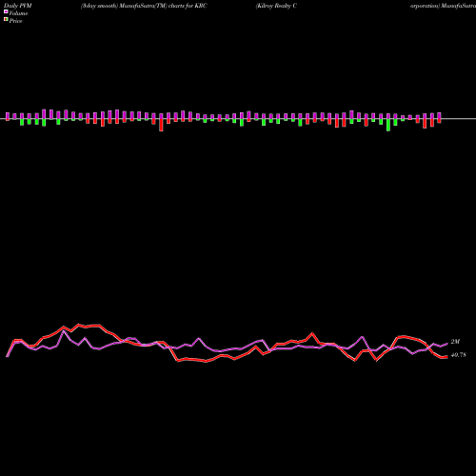
Task: Click the Price legend color swatch
Action: pyautogui.click(x=6, y=20)
